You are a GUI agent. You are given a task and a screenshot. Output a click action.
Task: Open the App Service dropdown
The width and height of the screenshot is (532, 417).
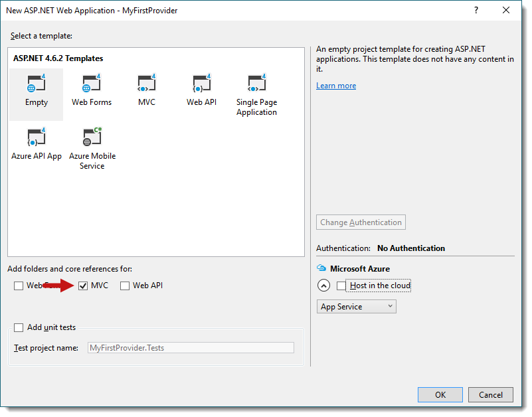356,307
